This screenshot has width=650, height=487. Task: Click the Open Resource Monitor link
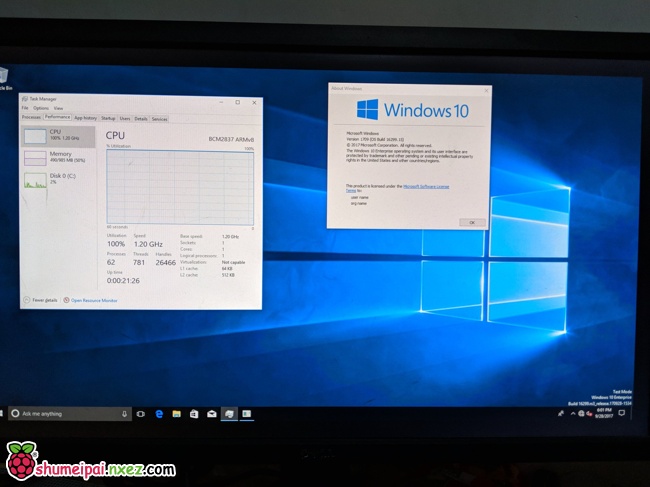(x=94, y=300)
